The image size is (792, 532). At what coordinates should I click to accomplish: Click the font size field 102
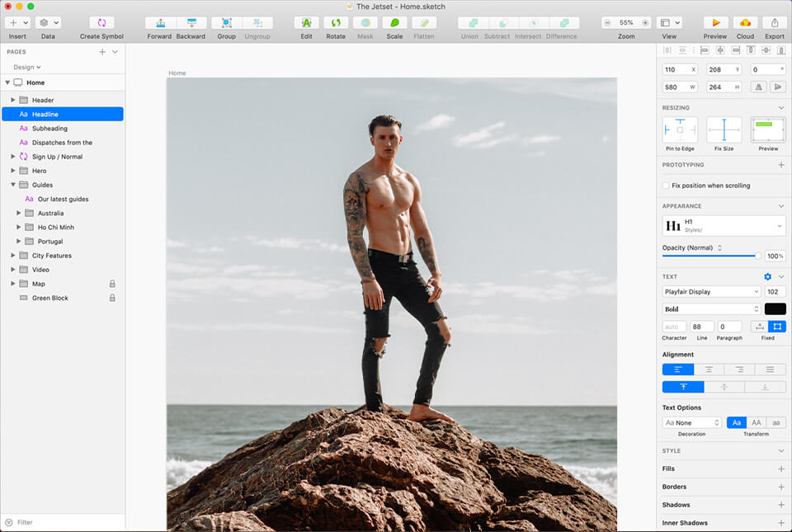click(775, 291)
